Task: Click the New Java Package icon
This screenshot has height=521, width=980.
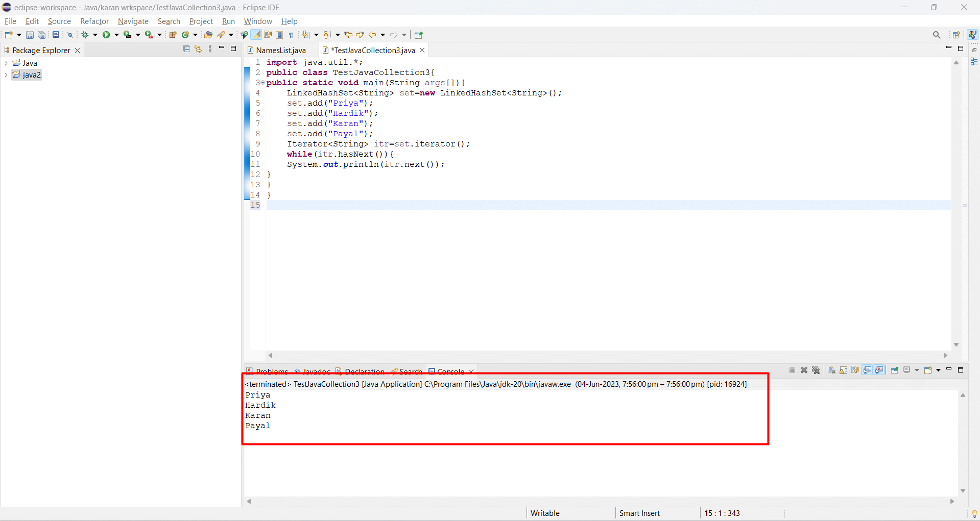Action: (x=173, y=35)
